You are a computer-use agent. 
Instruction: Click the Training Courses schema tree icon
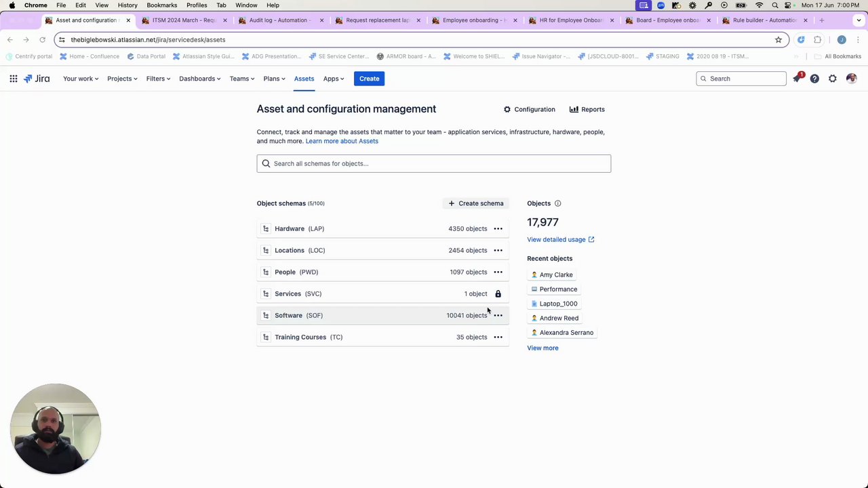click(266, 338)
